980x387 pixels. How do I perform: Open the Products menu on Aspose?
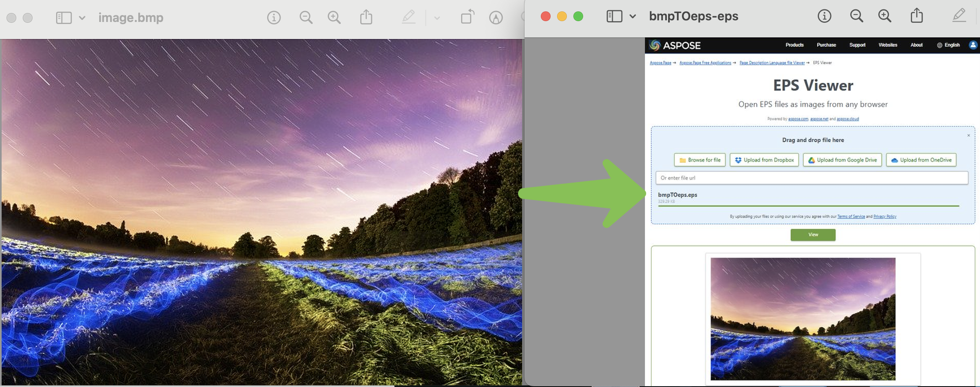(794, 45)
